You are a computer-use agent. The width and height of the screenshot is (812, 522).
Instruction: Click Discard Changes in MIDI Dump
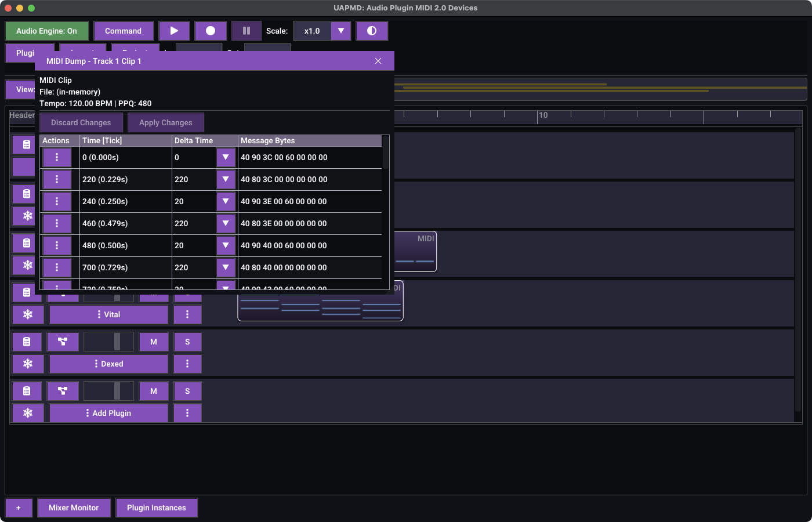pos(81,122)
